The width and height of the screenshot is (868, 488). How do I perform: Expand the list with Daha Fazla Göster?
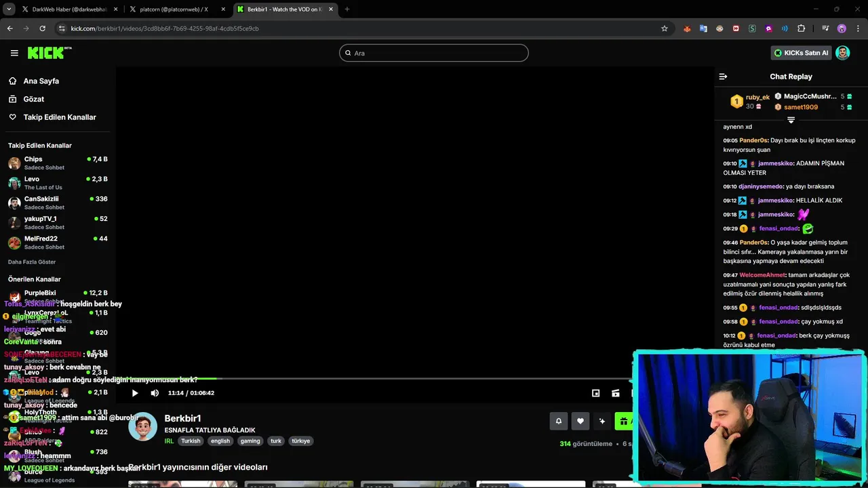coord(32,262)
